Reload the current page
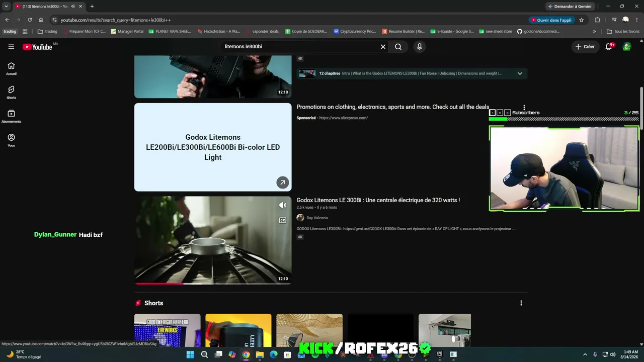The image size is (644, 362). pos(30,20)
